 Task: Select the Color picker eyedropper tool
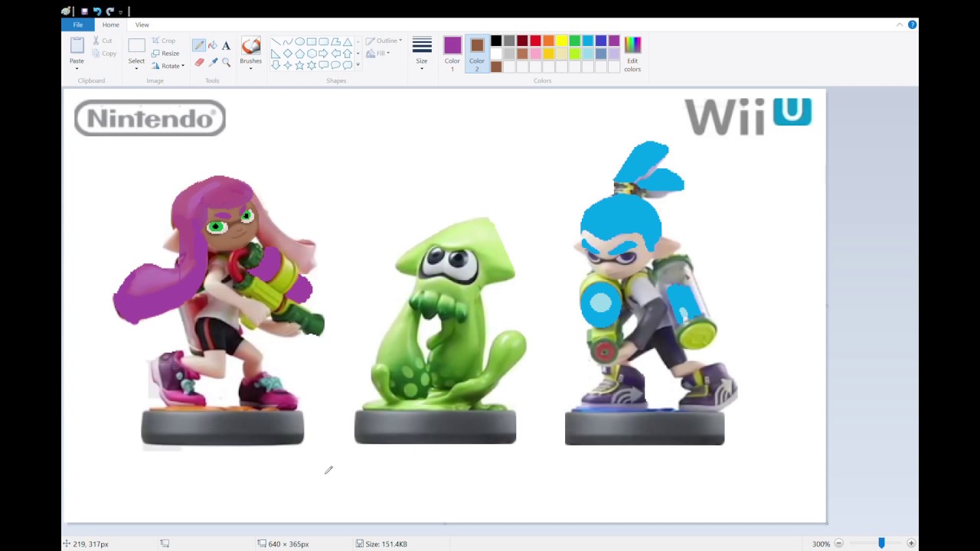(x=213, y=62)
